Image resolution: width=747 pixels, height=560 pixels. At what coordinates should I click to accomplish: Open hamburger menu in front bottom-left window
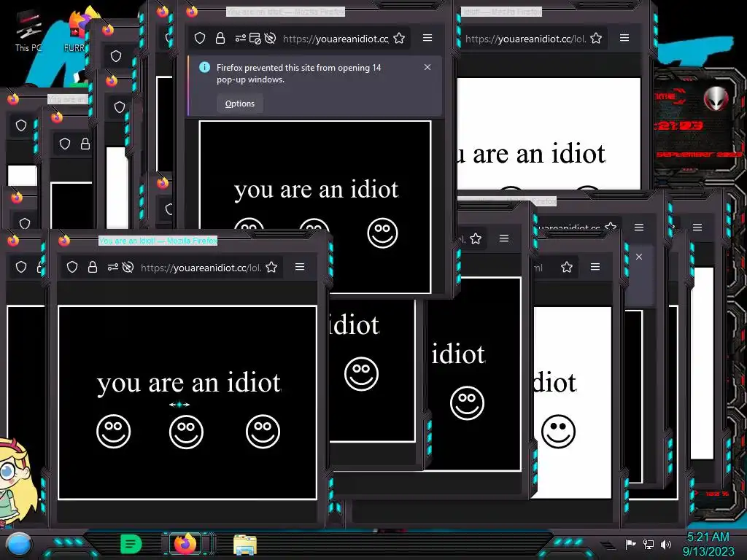click(x=300, y=267)
